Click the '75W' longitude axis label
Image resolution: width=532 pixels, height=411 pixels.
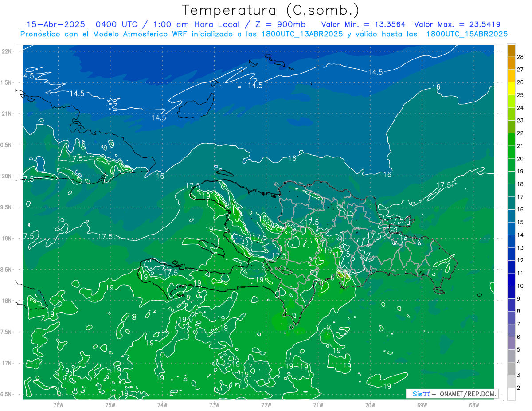(110, 405)
